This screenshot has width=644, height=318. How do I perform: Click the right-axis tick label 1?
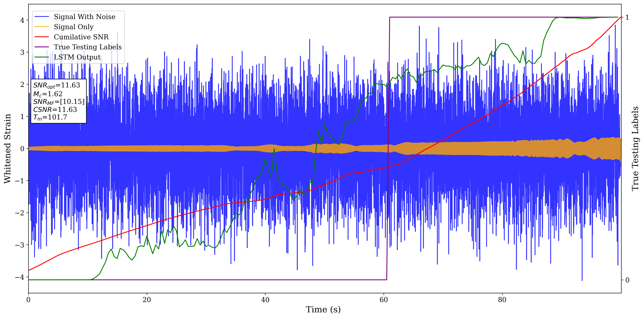point(627,17)
